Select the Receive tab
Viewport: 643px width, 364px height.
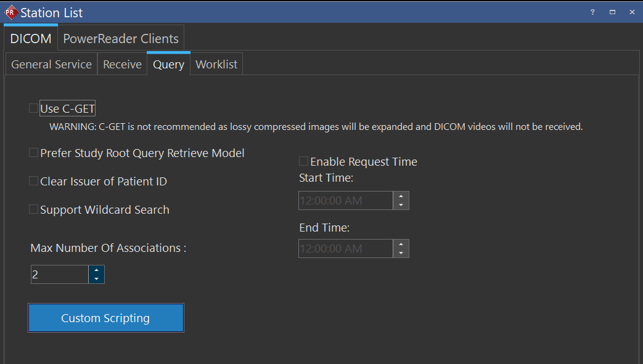(122, 64)
